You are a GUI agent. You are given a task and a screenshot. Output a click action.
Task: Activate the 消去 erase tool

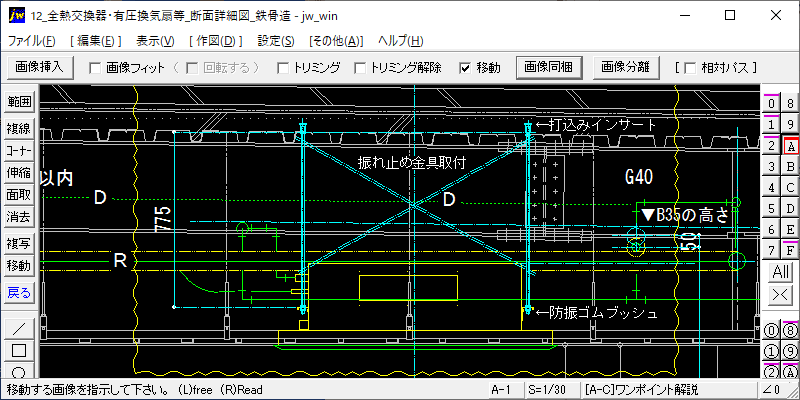pos(19,217)
